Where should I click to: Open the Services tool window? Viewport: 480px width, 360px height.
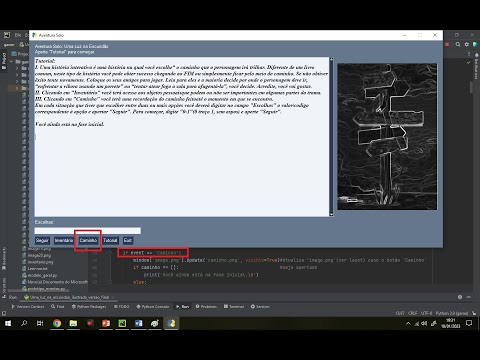pyautogui.click(x=260, y=306)
